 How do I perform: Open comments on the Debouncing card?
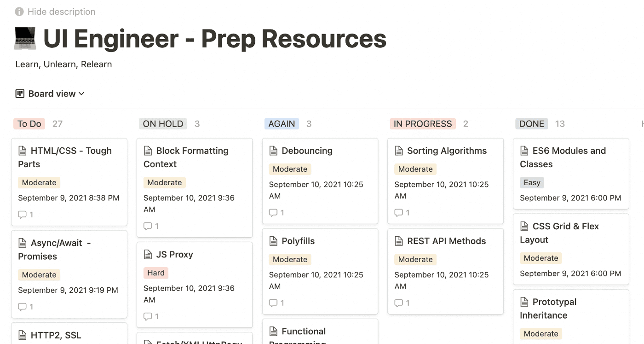[274, 212]
